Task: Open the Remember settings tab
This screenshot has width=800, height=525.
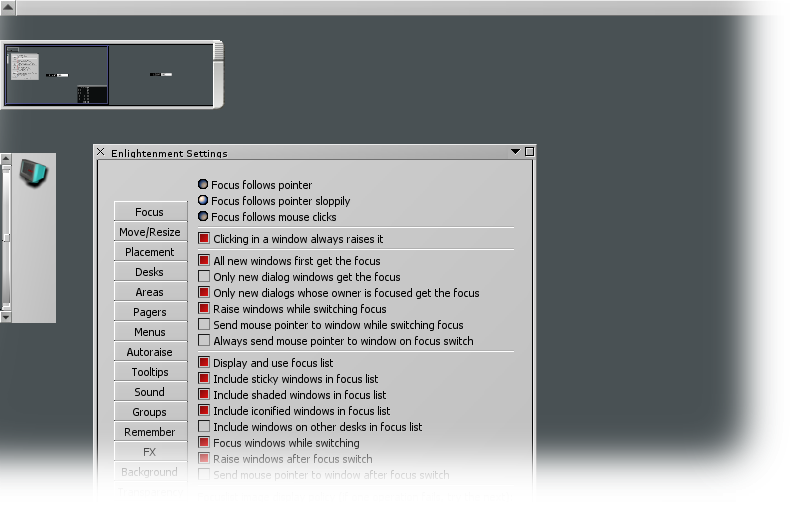Action: tap(150, 432)
